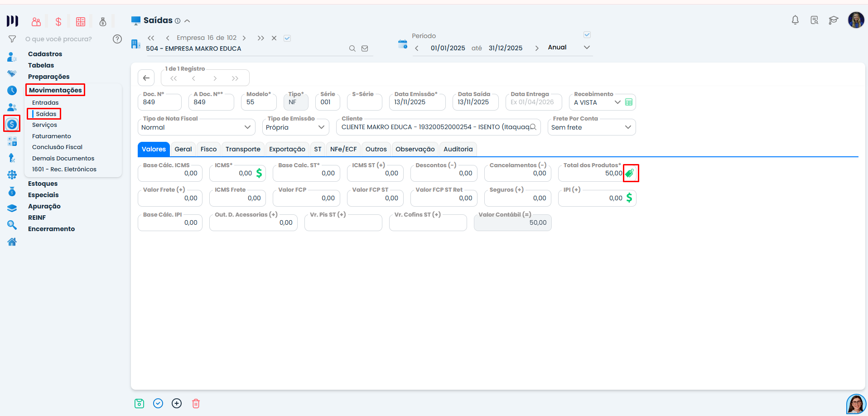Click the Descontos (-) input field
868x416 pixels.
[x=444, y=174]
